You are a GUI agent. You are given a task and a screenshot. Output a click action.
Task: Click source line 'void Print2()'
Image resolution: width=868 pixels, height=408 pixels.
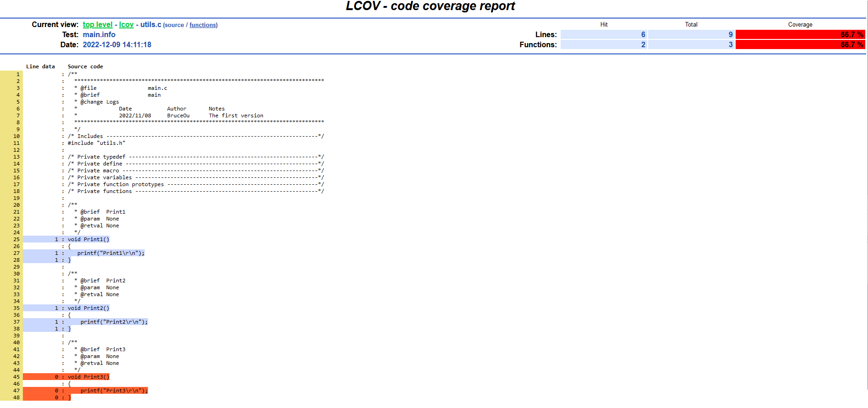pyautogui.click(x=88, y=309)
